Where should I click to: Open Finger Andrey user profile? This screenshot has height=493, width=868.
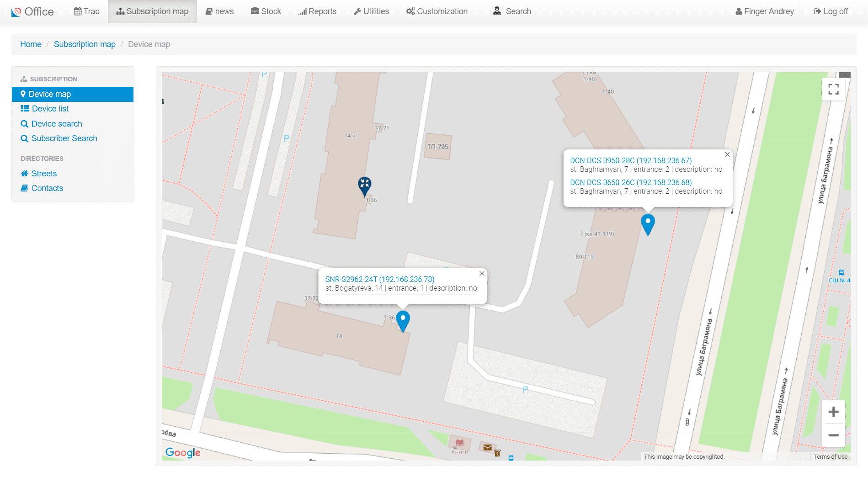(x=764, y=11)
